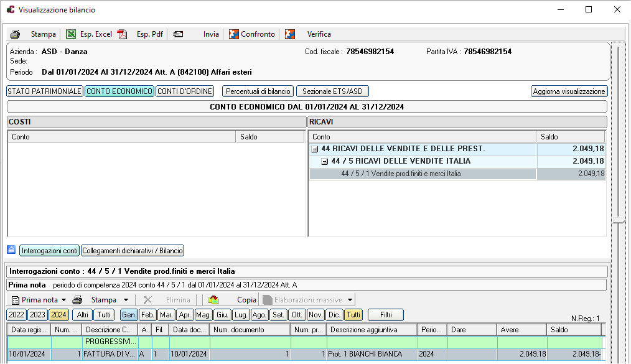
Task: Open the Prima nota dropdown
Action: coord(63,300)
